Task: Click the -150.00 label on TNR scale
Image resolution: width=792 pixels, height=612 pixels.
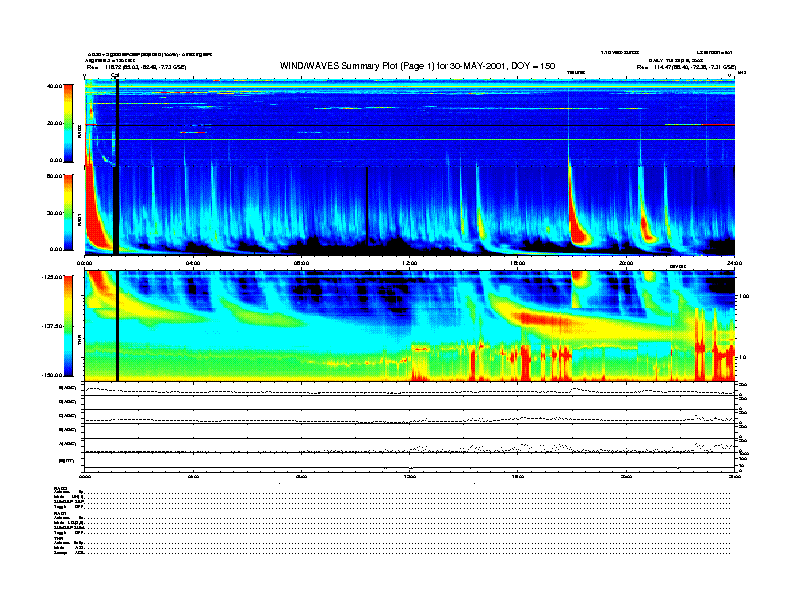Action: pyautogui.click(x=52, y=375)
